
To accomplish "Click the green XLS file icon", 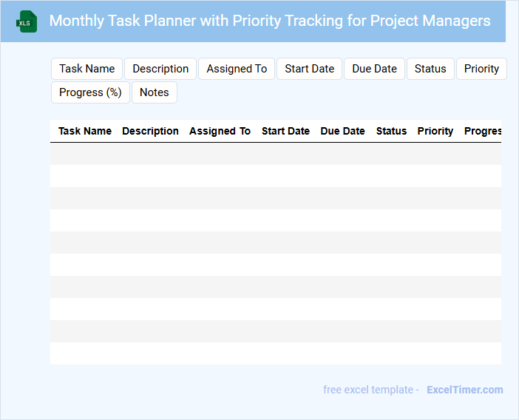I will 27,21.
